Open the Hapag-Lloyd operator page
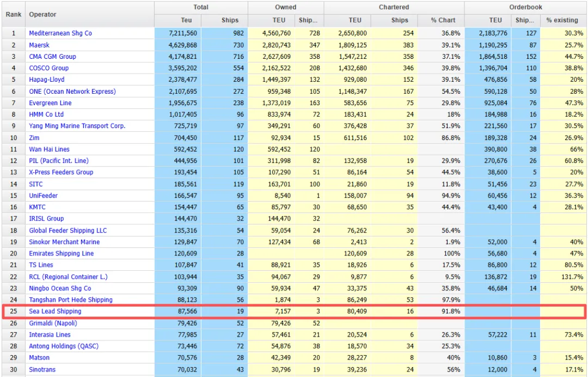Viewport: 588px width, 377px height. tap(47, 80)
